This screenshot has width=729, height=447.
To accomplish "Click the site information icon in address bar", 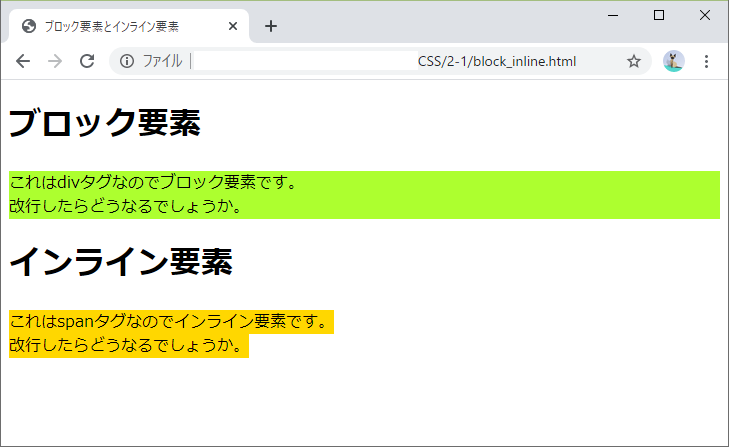I will [127, 61].
